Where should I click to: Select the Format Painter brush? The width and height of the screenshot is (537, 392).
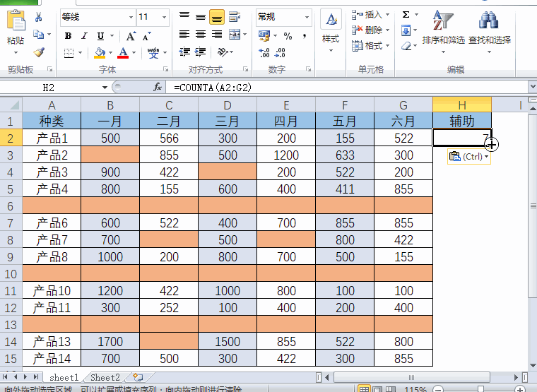pos(39,52)
